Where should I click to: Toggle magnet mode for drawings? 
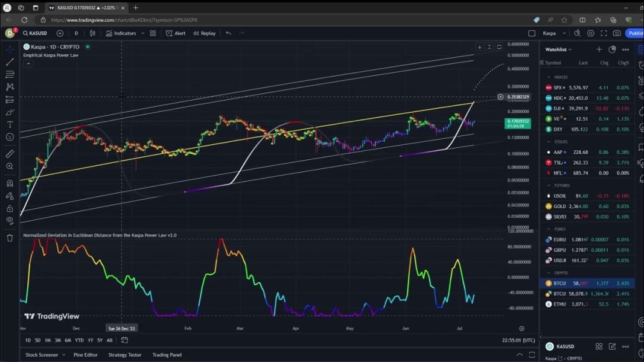tap(10, 183)
